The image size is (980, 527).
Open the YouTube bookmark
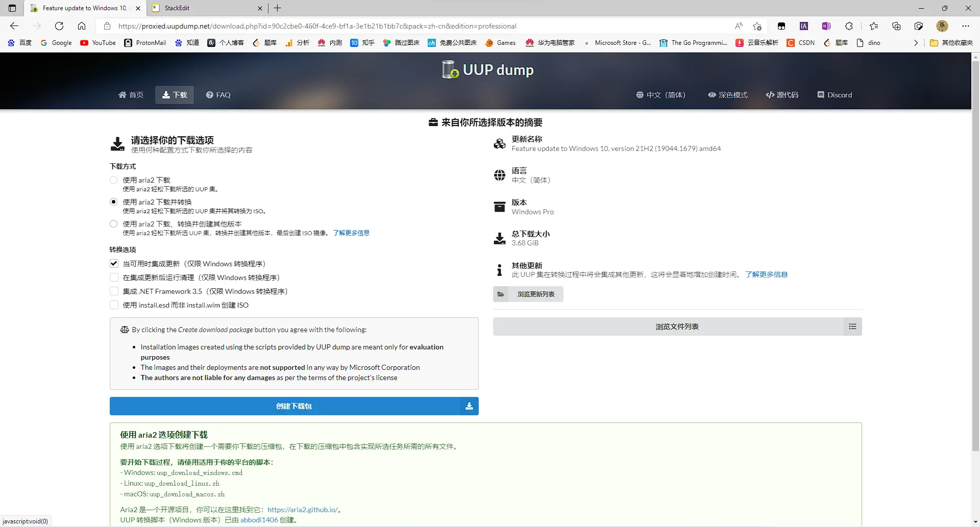pos(98,43)
